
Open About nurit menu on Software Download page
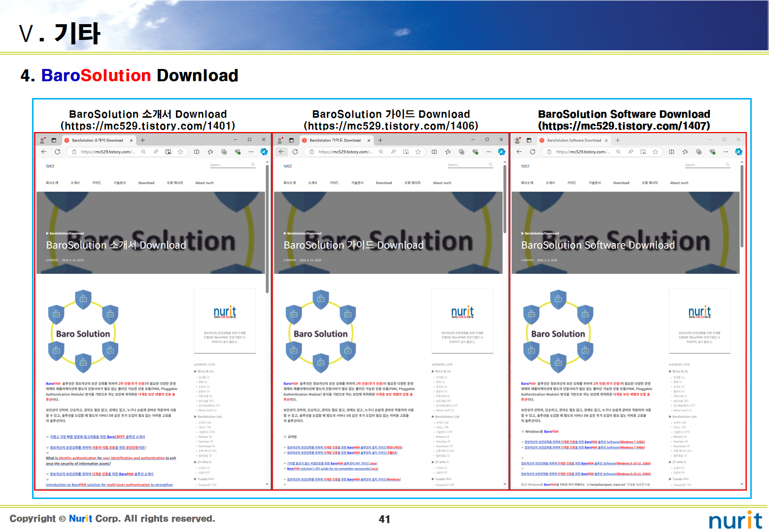coord(679,183)
